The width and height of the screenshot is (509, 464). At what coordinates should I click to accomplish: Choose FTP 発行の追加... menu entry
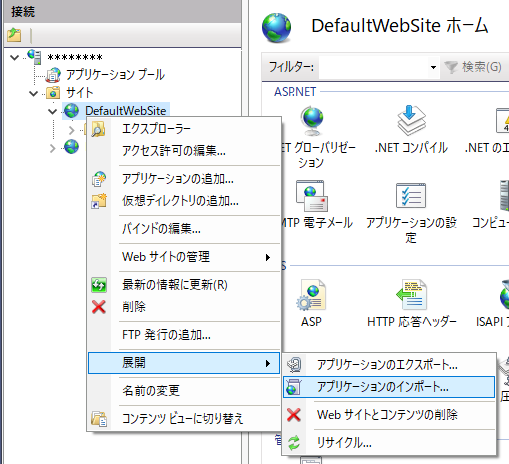tap(184, 335)
